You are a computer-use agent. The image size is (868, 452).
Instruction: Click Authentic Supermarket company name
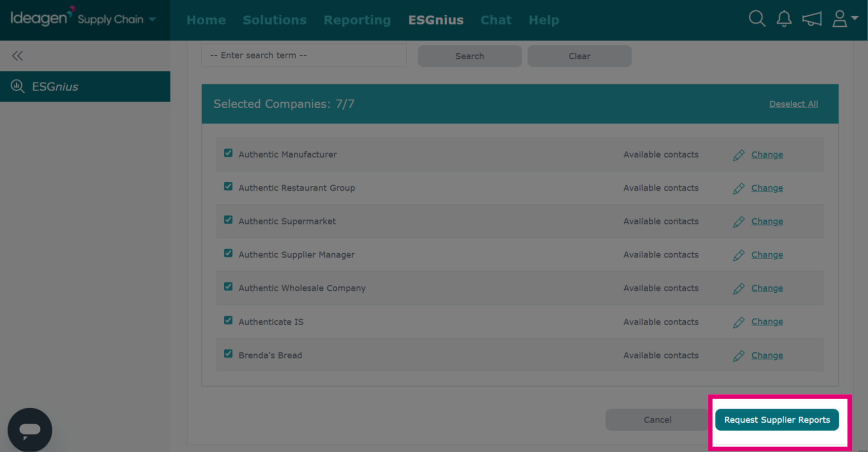tap(287, 221)
